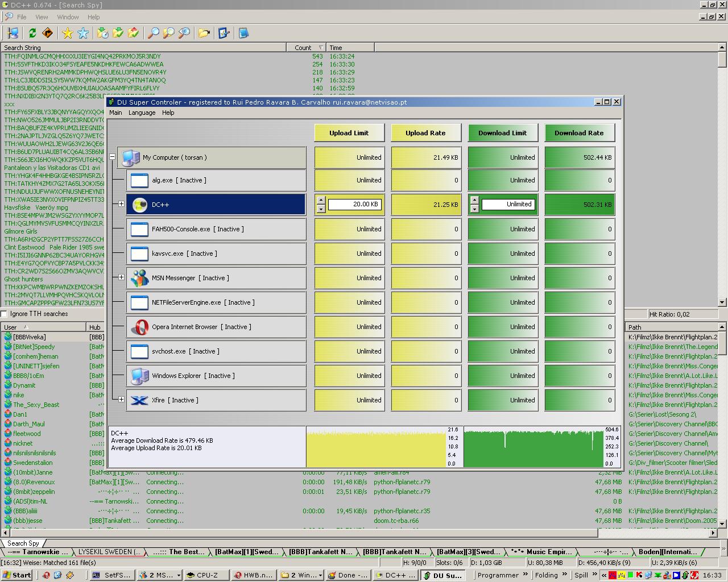Toggle Ignore TTH searches checkbox
This screenshot has width=728, height=582.
pos(4,314)
